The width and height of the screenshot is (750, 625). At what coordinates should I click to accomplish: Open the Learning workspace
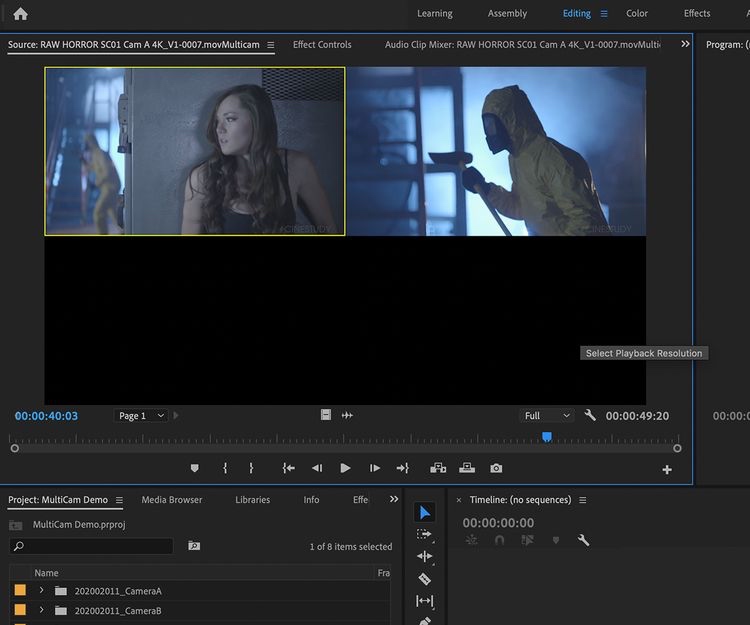(434, 13)
